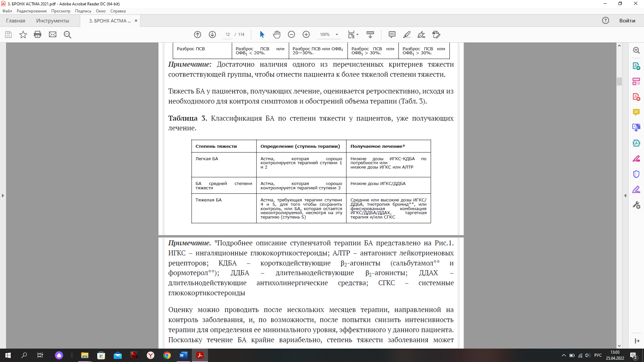Open Google Chrome from taskbar

167,355
